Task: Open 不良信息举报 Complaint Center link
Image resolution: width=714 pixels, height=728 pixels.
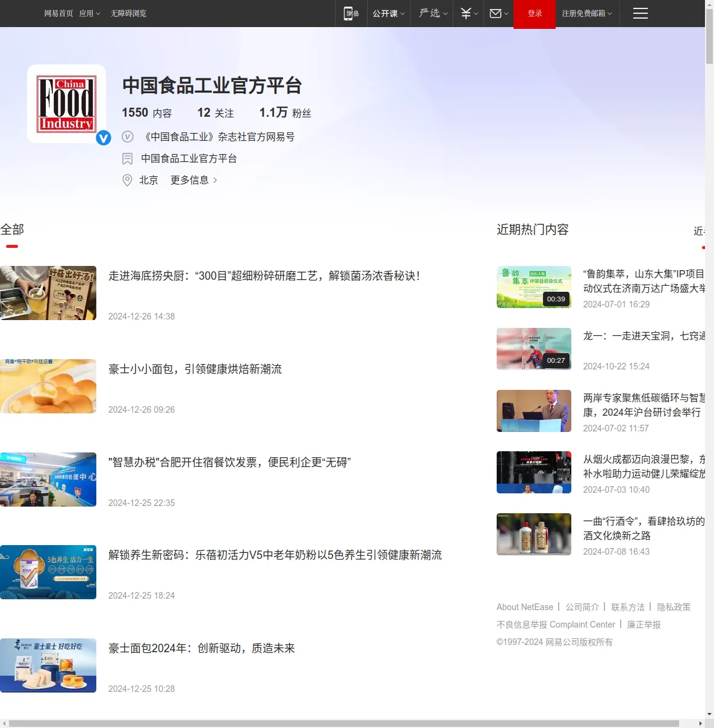Action: [x=556, y=625]
